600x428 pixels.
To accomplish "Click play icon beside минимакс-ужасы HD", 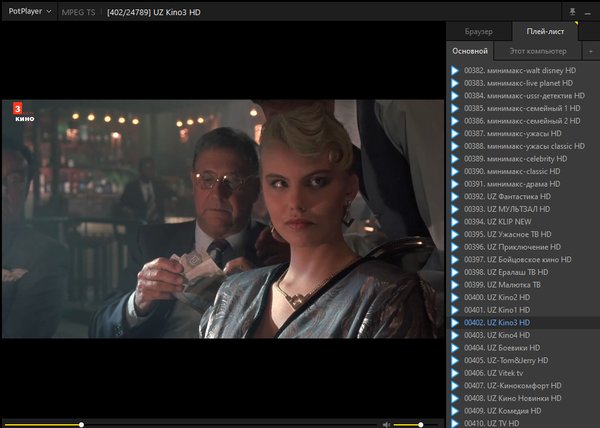I will pos(455,133).
